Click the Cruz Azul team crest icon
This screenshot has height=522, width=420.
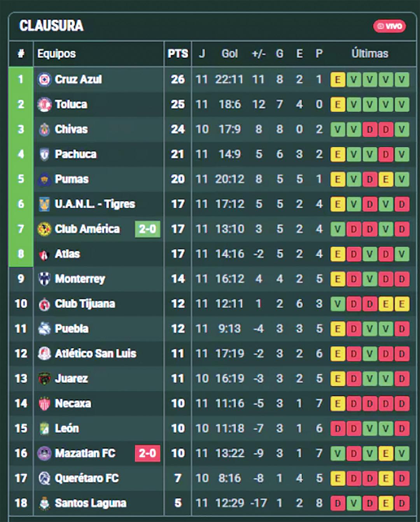(44, 80)
